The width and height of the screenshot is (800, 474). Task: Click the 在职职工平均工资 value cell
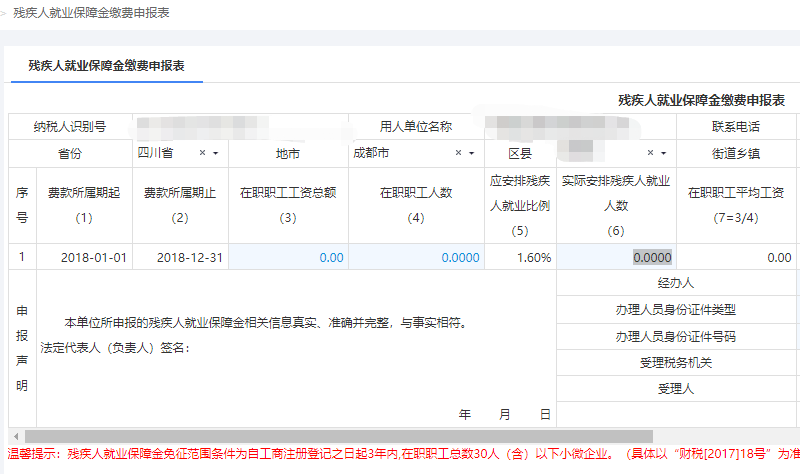click(x=737, y=257)
